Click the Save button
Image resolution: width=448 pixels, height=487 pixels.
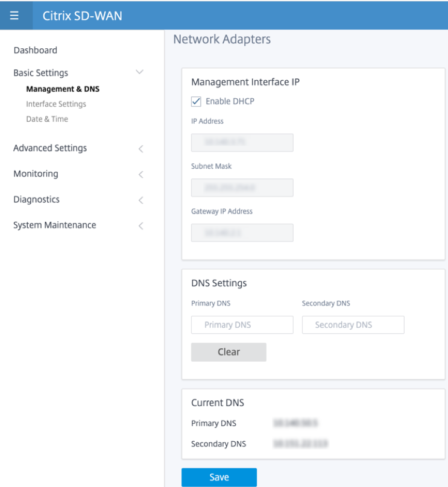[x=219, y=477]
